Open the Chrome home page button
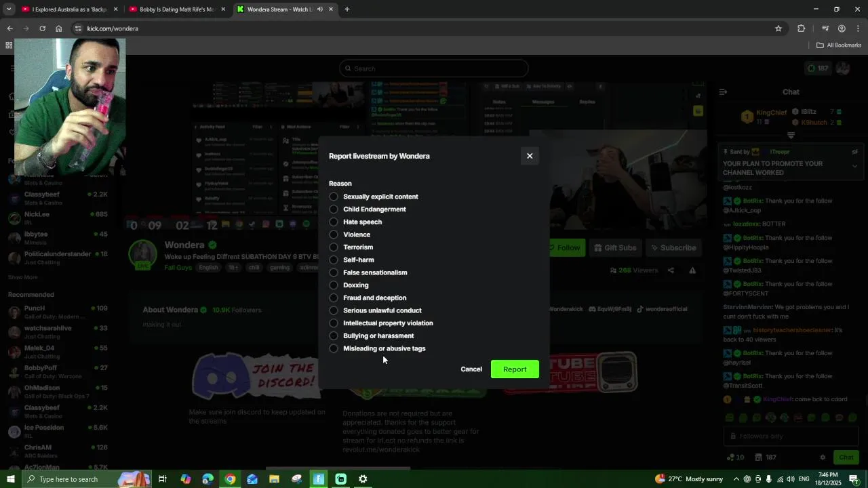 pos(59,28)
